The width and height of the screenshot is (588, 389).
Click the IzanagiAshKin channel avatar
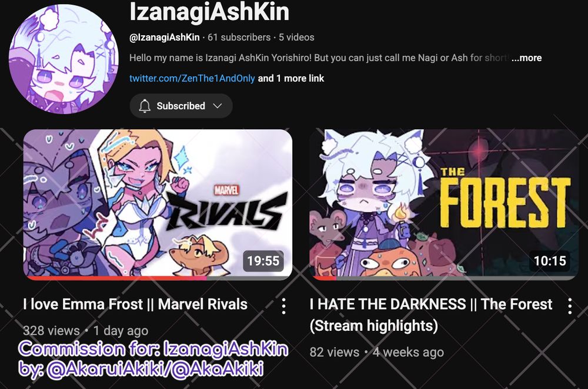[64, 59]
